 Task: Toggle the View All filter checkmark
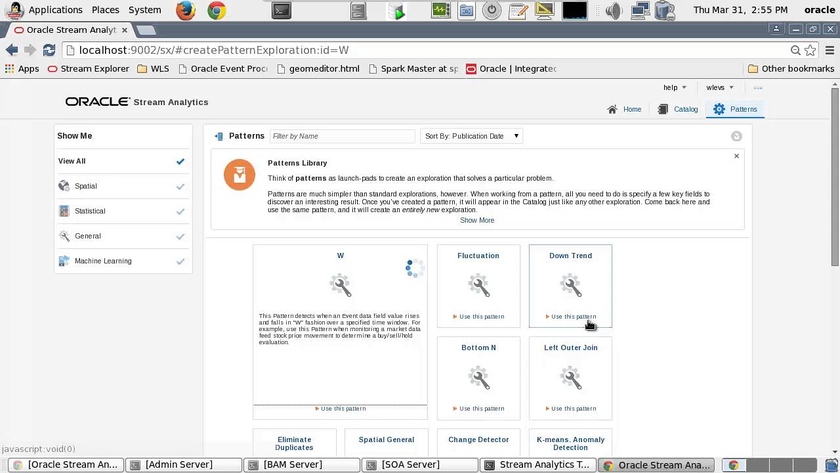point(180,161)
